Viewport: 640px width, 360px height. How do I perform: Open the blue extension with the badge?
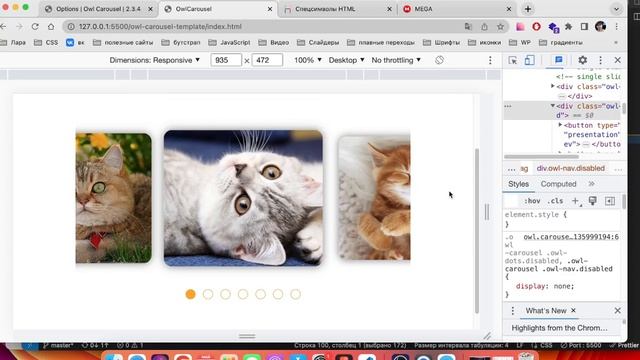(553, 27)
